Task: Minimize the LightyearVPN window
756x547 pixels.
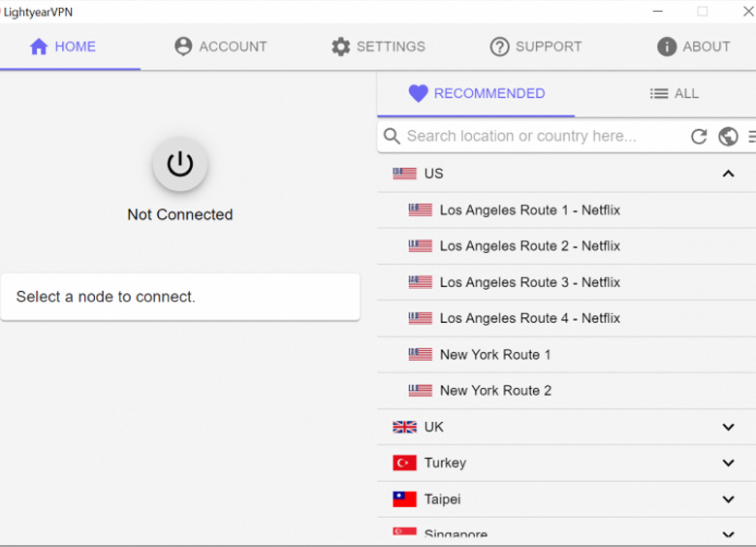Action: click(658, 11)
